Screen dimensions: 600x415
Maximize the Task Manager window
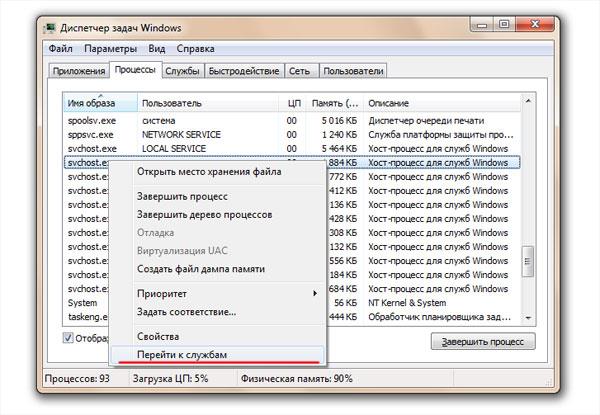pyautogui.click(x=504, y=25)
